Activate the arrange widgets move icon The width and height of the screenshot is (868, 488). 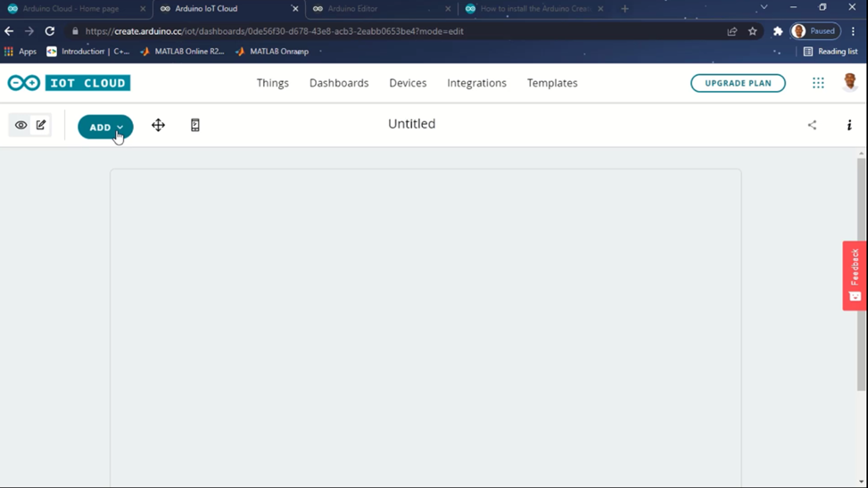coord(158,125)
